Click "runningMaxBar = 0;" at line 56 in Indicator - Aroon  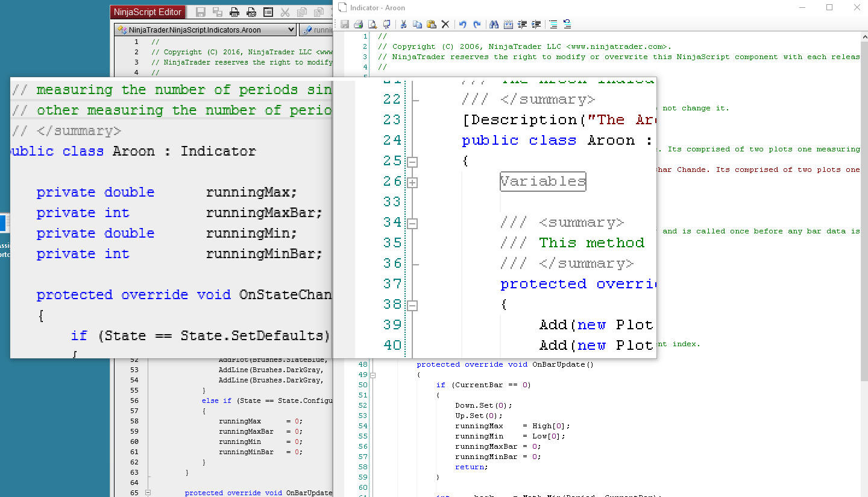[498, 446]
